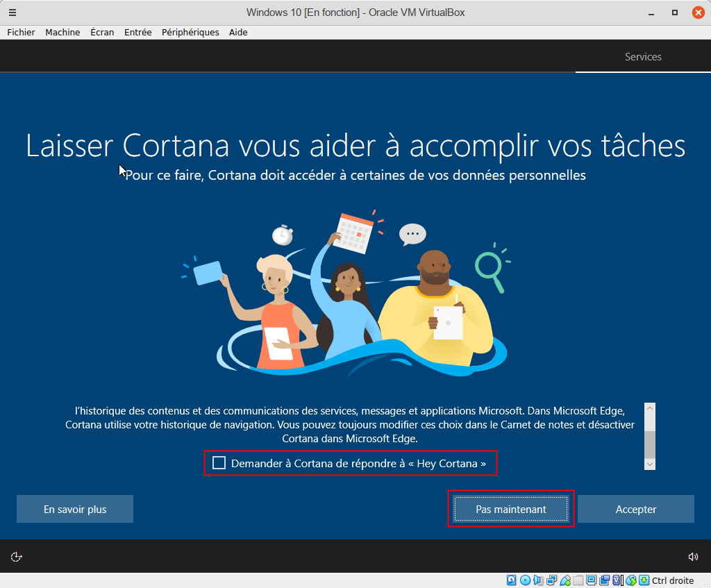This screenshot has height=588, width=711.
Task: Click the hard disk activity status icon
Action: [511, 580]
